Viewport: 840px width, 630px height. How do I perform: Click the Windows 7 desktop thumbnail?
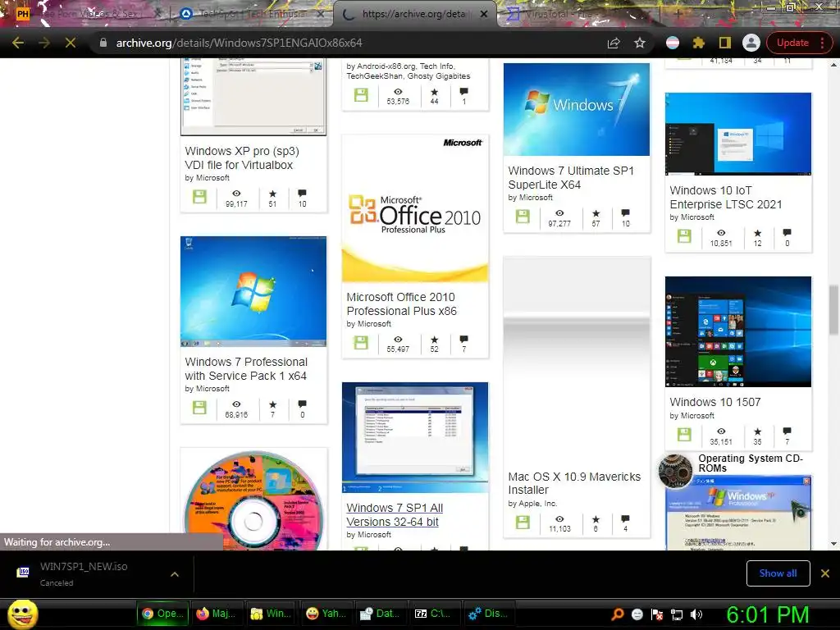coord(253,291)
